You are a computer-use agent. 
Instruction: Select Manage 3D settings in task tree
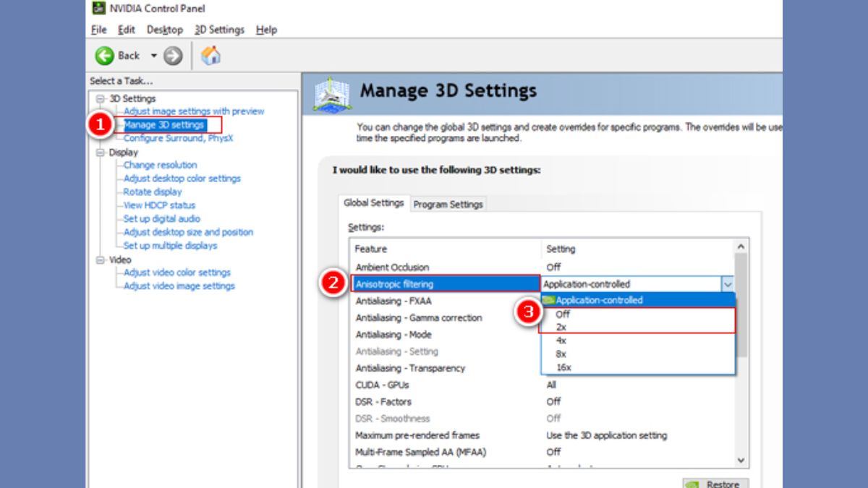coord(164,125)
